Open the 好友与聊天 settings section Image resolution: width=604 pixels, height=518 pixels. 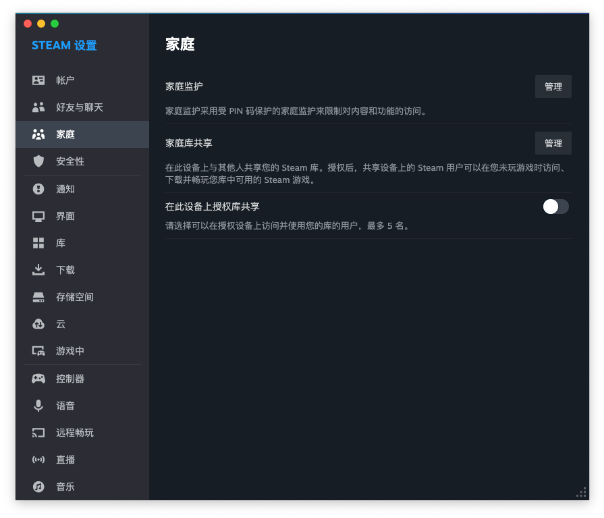(82, 107)
